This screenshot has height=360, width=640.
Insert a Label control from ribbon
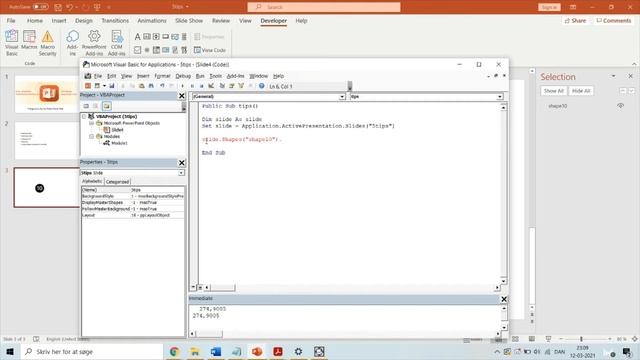click(138, 37)
